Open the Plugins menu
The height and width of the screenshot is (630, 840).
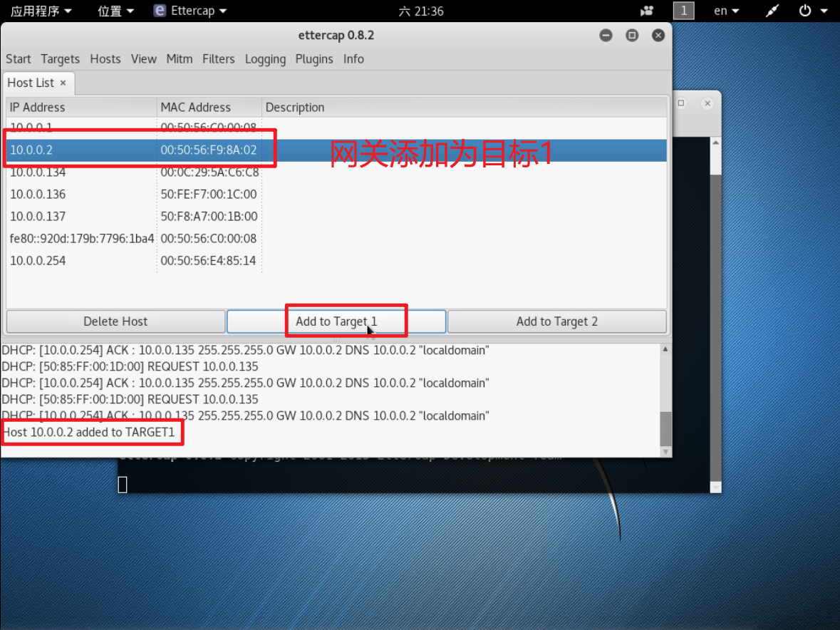[314, 59]
